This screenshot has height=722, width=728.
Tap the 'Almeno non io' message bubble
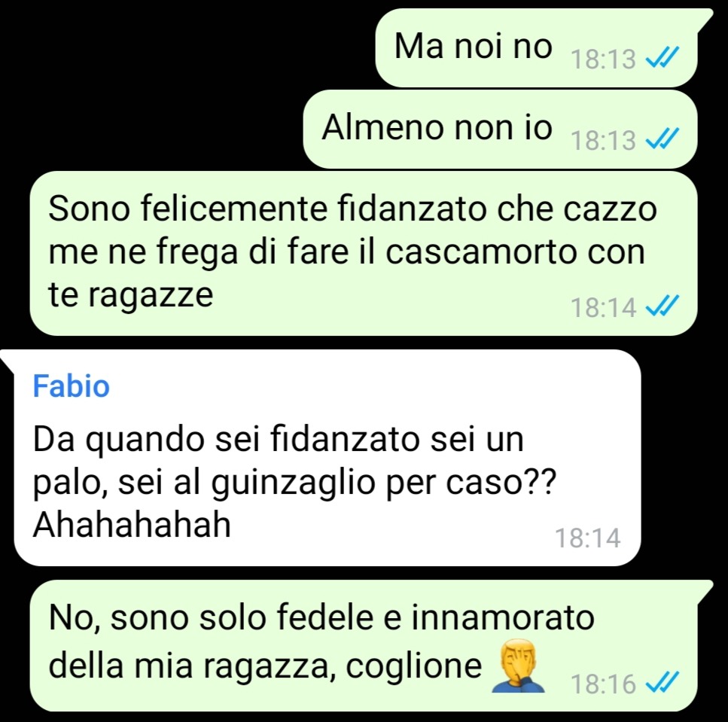coord(500,129)
